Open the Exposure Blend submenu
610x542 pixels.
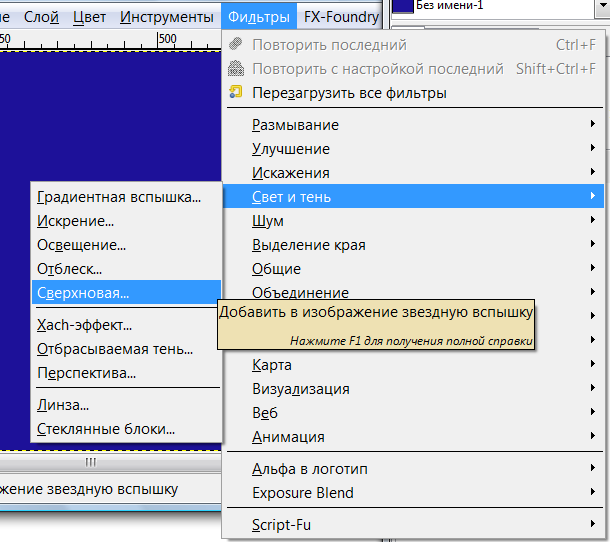click(302, 493)
